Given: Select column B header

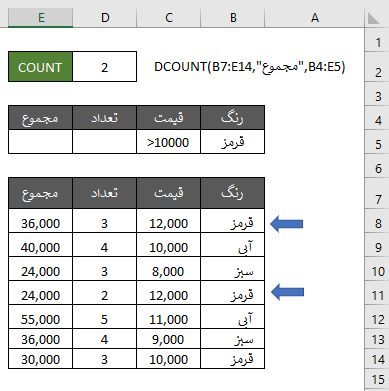Looking at the screenshot, I should [x=233, y=18].
